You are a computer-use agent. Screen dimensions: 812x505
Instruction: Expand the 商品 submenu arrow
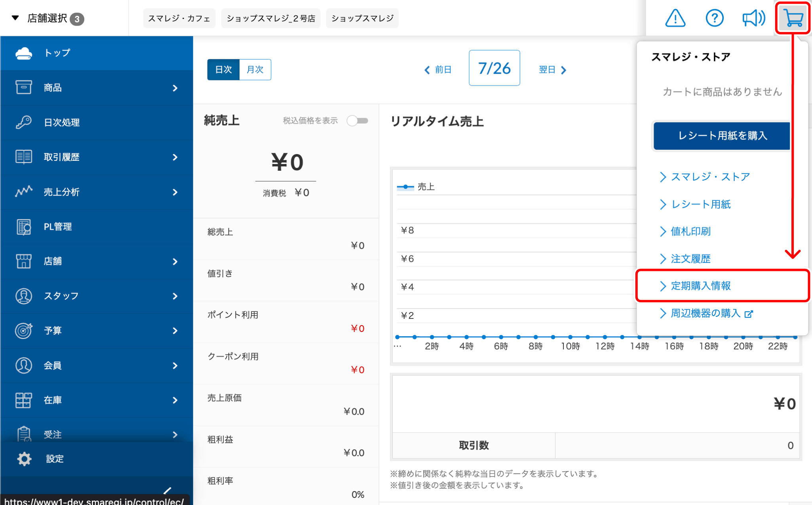(175, 88)
